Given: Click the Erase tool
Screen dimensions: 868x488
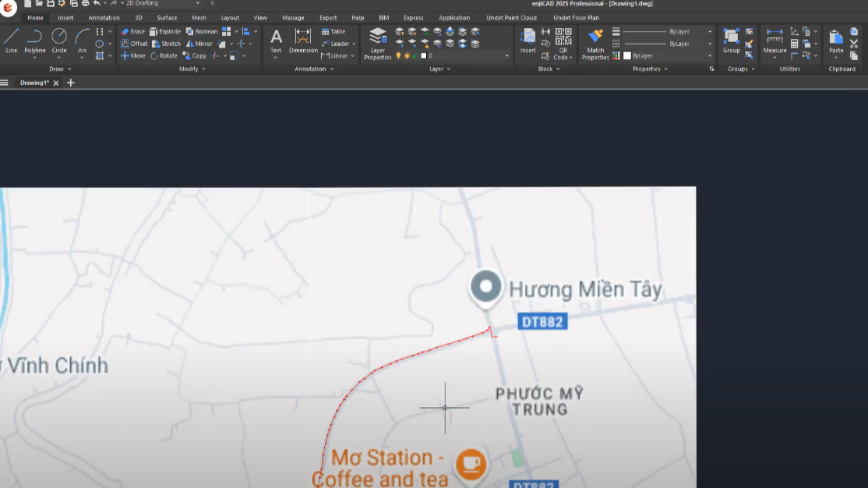Looking at the screenshot, I should [x=133, y=32].
